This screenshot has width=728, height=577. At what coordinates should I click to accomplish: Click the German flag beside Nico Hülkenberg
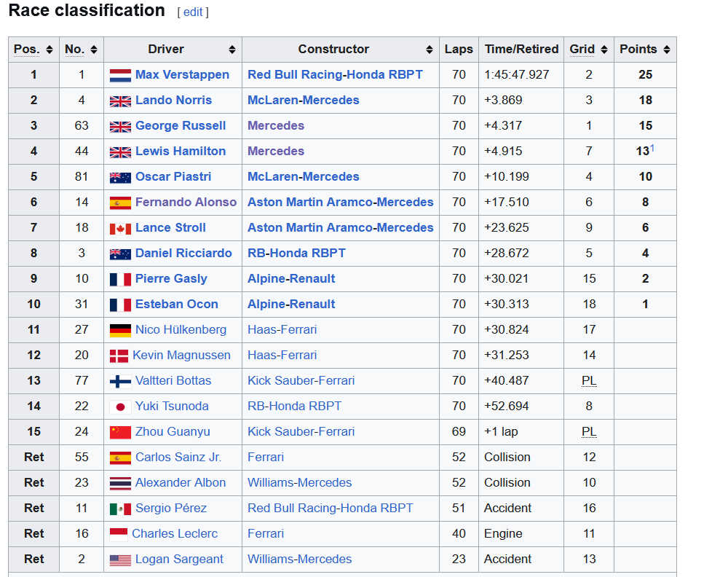click(x=120, y=330)
